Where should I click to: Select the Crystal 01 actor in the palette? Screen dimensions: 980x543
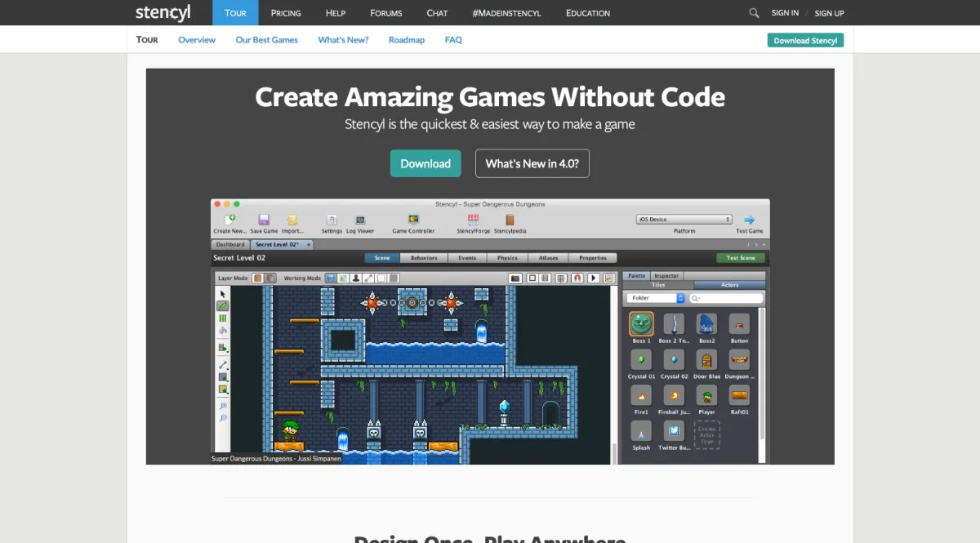coord(641,360)
